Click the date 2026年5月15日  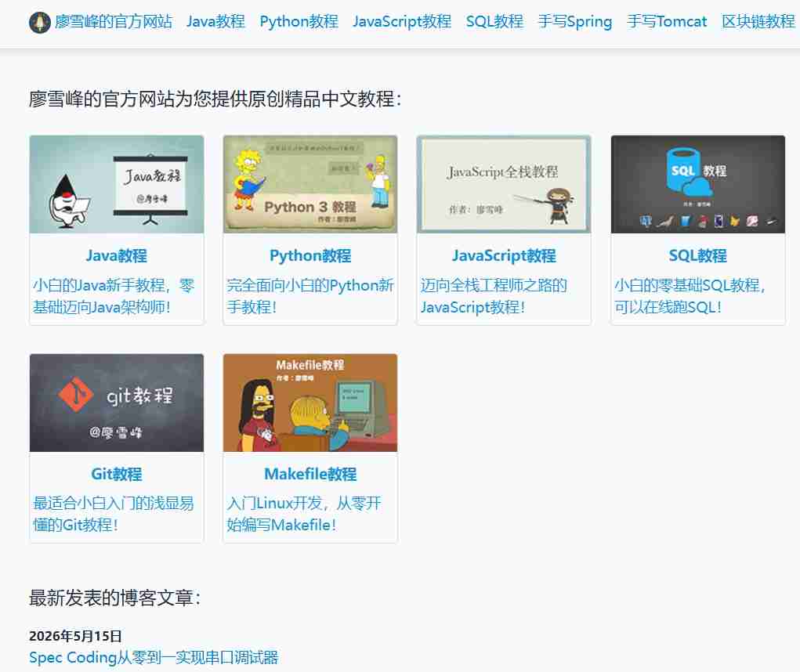point(75,636)
